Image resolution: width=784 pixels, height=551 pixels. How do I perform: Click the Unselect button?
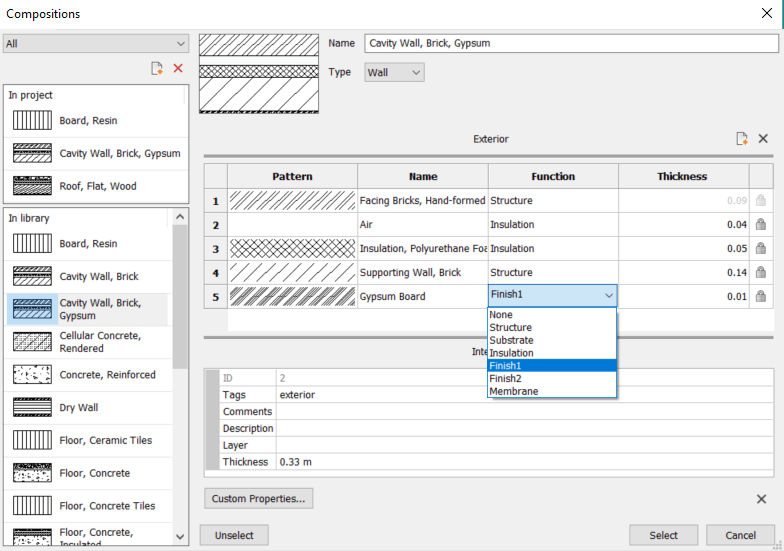click(234, 535)
